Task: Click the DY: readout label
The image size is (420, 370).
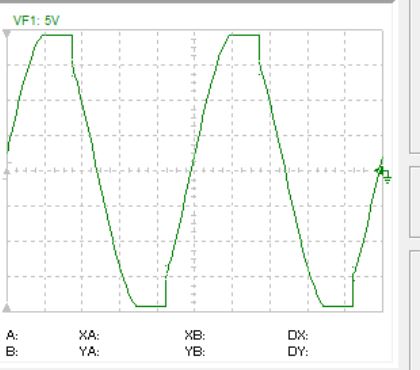Action: point(298,352)
